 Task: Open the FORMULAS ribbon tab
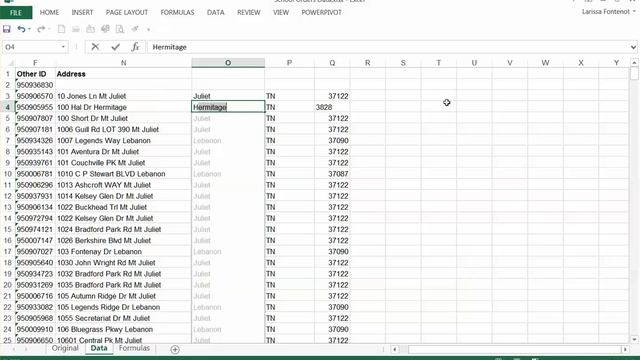click(178, 13)
